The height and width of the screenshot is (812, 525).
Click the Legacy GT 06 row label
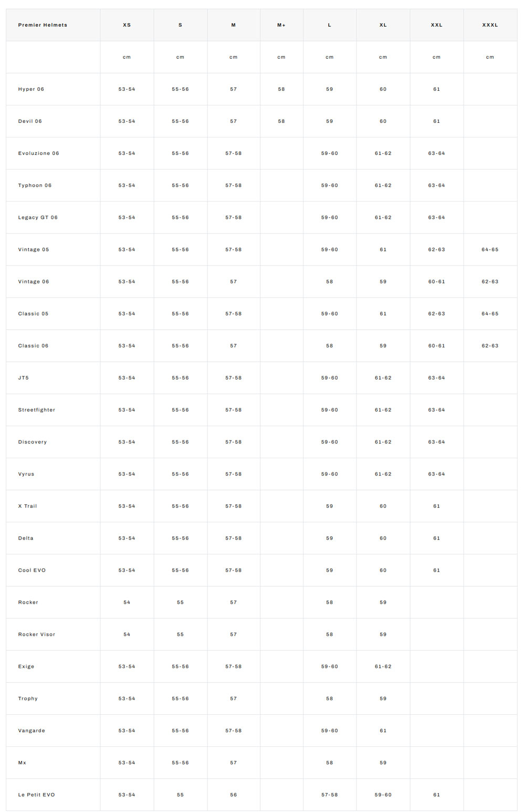pos(38,217)
